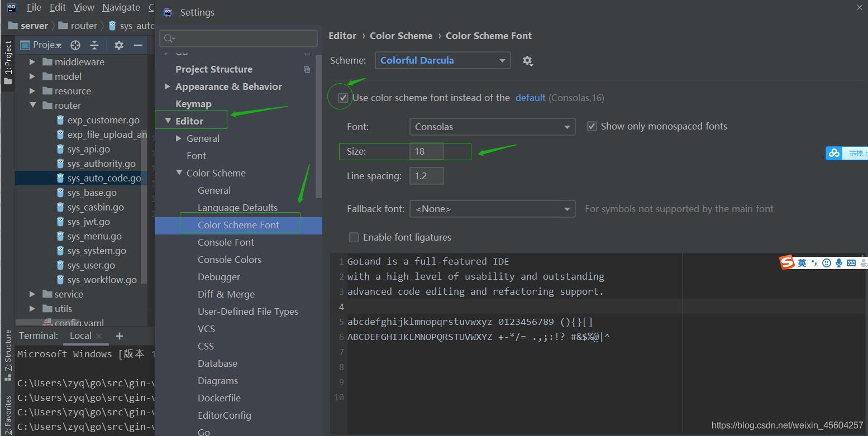
Task: Click the default font link
Action: point(530,98)
